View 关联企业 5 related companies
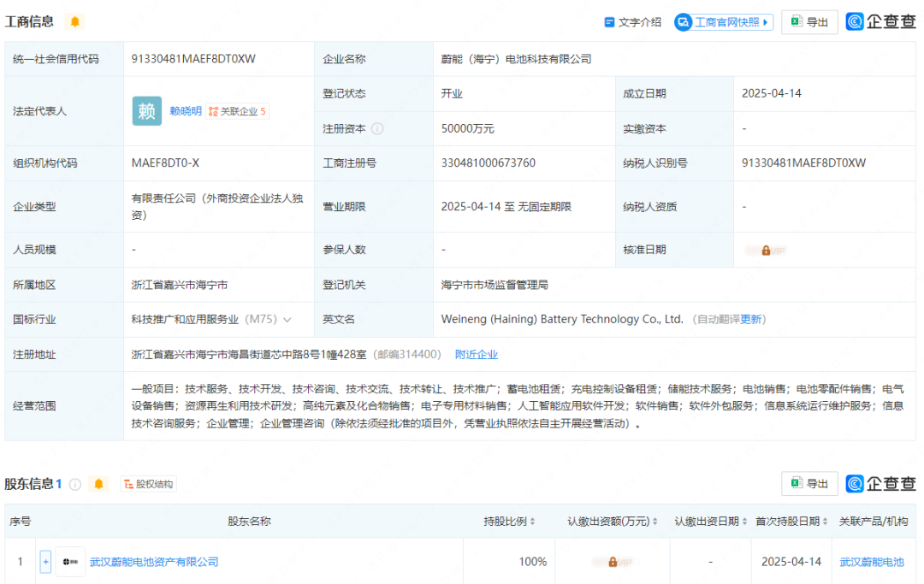The width and height of the screenshot is (924, 584). 238,111
